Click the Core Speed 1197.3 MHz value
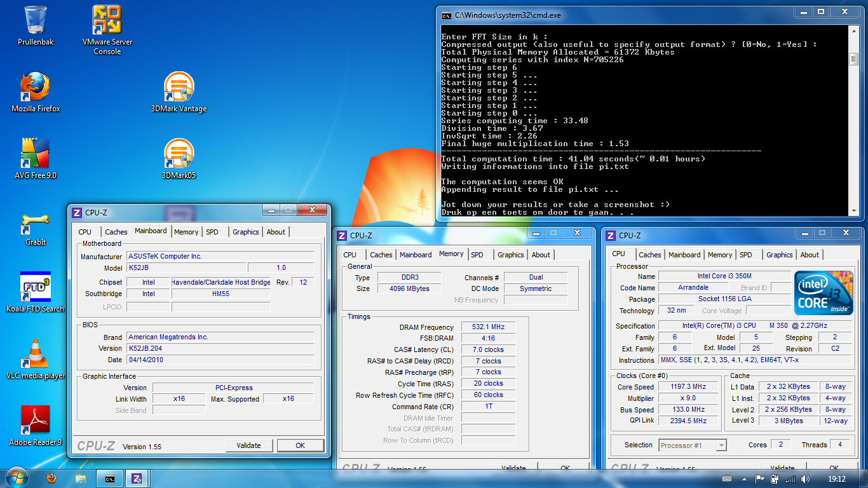Screen dimensions: 868x488 click(688, 386)
